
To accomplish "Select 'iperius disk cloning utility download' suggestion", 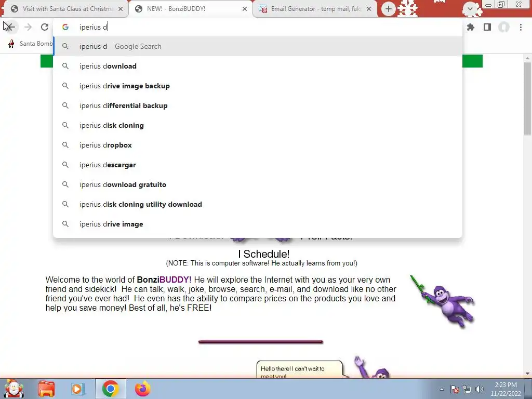I will pos(258,204).
